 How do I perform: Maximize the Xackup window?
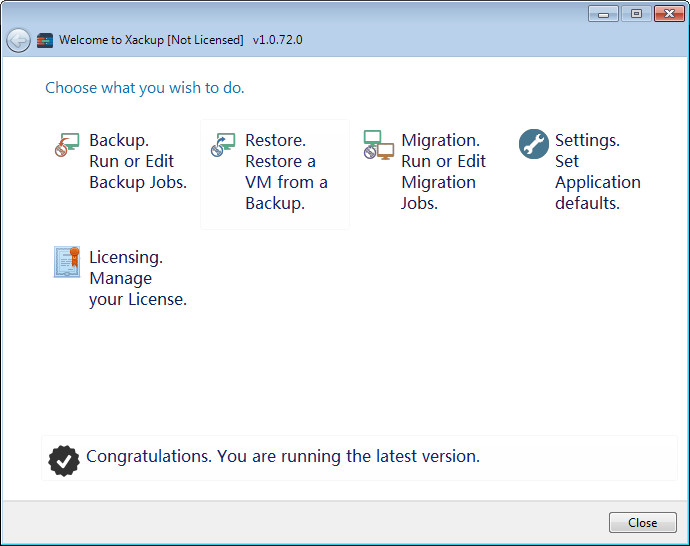pyautogui.click(x=635, y=14)
